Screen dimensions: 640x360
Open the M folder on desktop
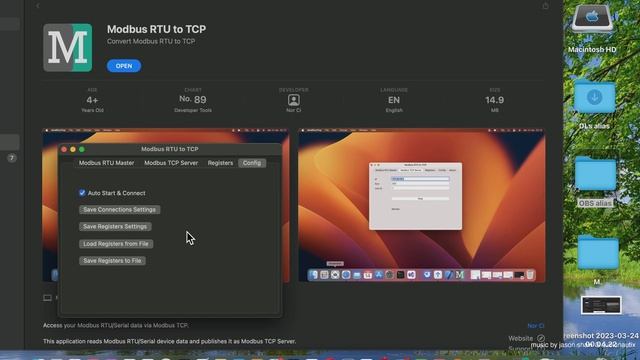pyautogui.click(x=598, y=253)
